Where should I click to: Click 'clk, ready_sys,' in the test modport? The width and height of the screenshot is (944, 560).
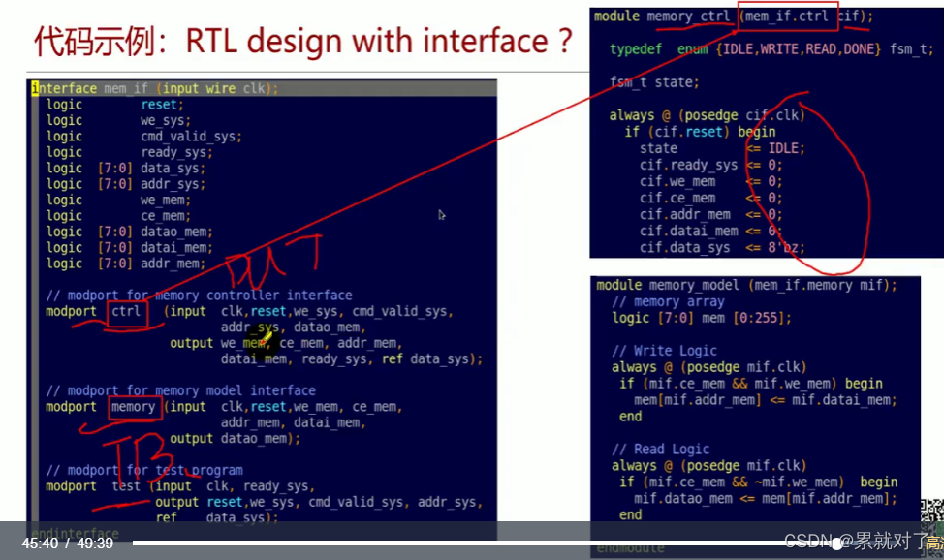coord(261,486)
